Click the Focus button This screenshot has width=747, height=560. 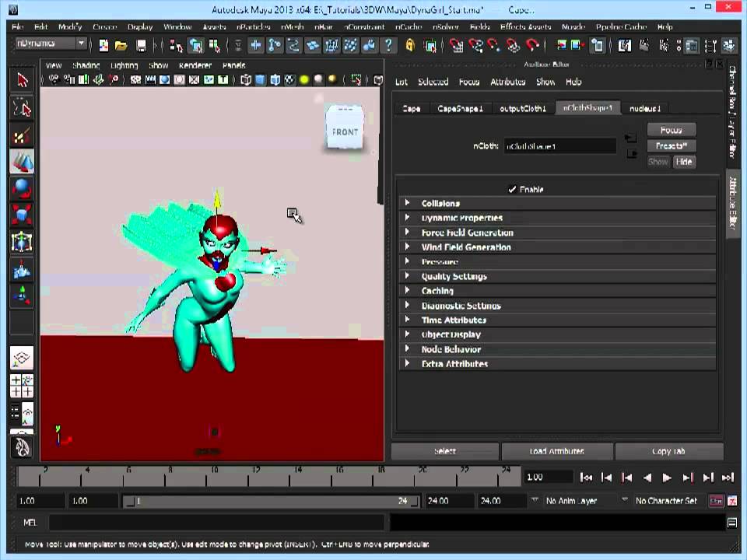click(x=672, y=130)
